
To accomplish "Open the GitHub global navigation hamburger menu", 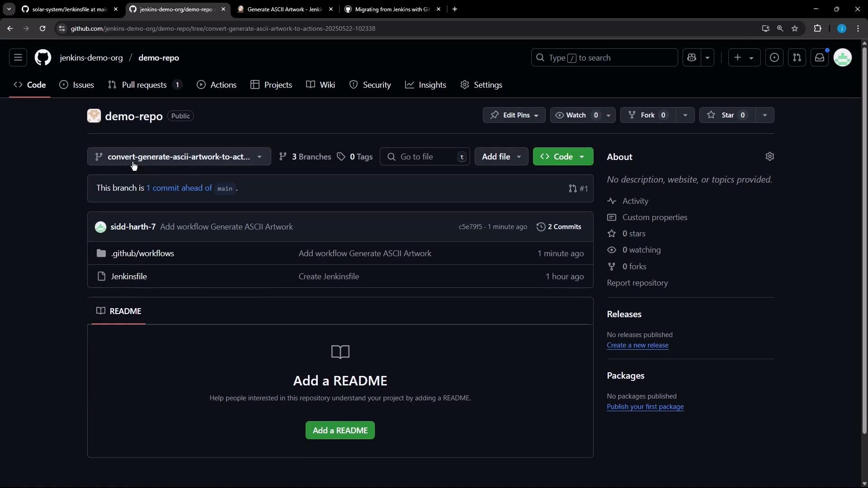I will click(x=18, y=58).
